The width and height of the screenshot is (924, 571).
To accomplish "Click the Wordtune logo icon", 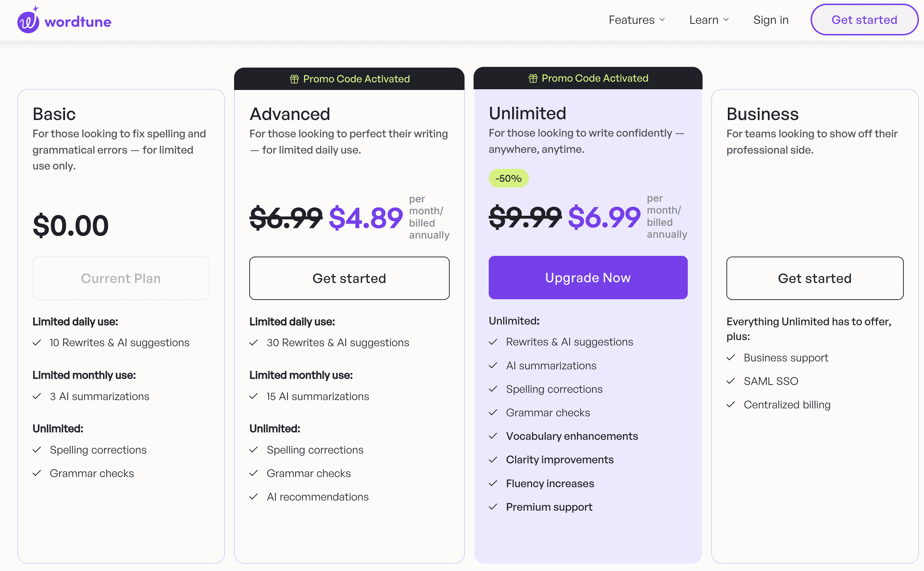I will pos(28,22).
